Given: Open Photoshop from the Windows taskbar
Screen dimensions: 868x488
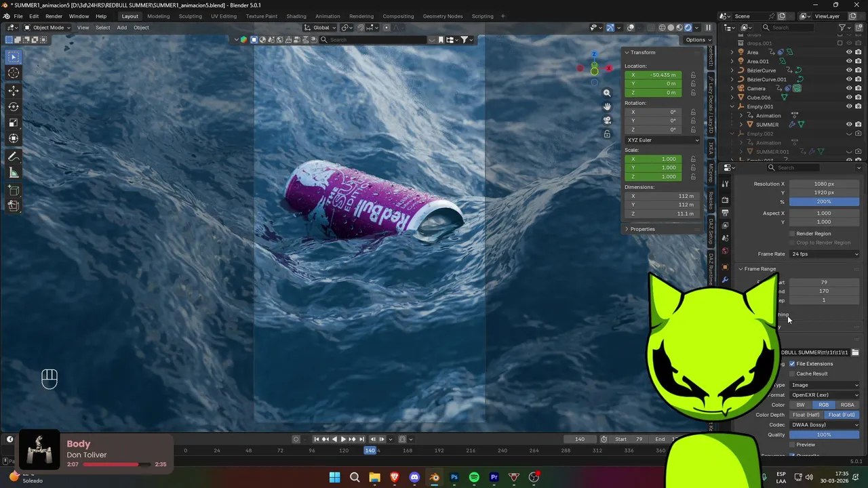Looking at the screenshot, I should [x=454, y=477].
